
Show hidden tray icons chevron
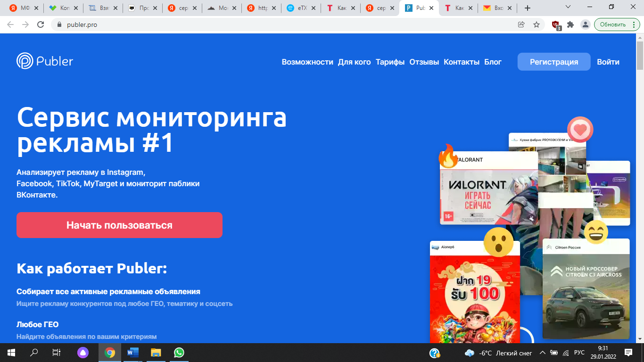[x=542, y=353]
